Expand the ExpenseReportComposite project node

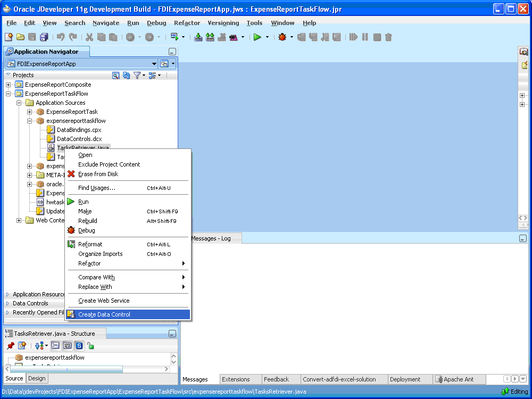point(8,85)
